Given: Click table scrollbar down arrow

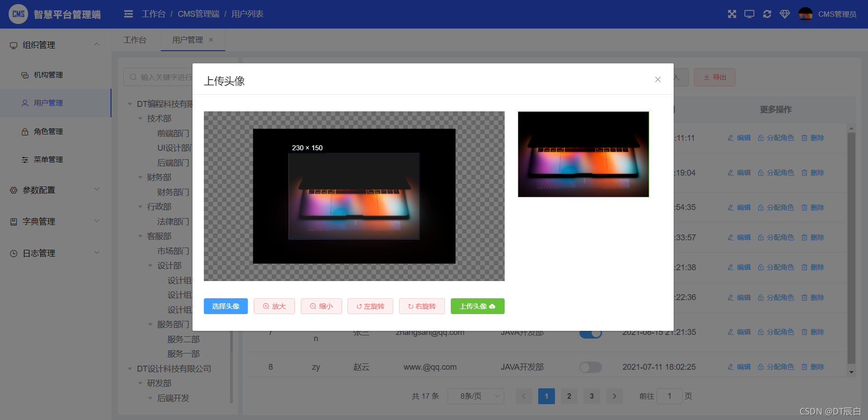Looking at the screenshot, I should (x=851, y=372).
